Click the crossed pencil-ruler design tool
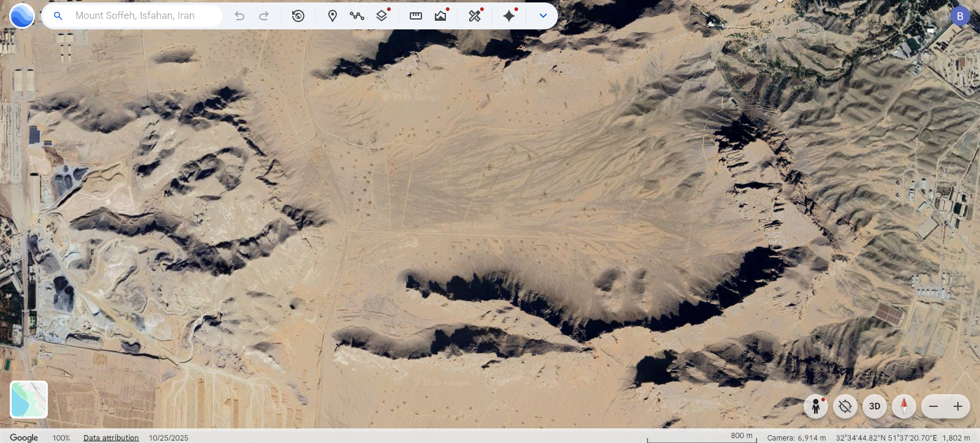 pos(475,16)
